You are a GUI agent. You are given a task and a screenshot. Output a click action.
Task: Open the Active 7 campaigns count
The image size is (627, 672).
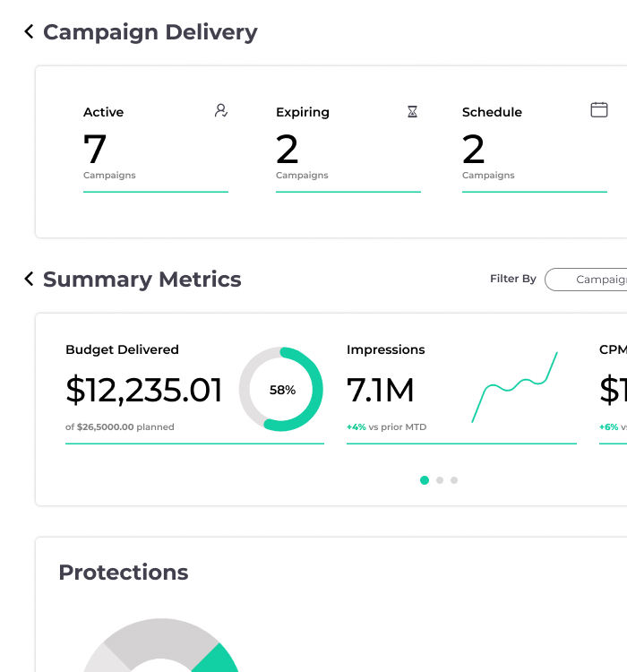[x=95, y=149]
